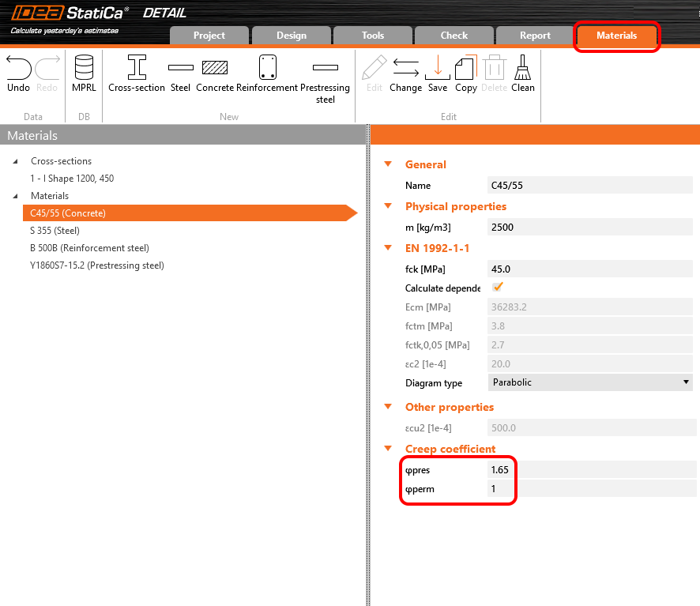The height and width of the screenshot is (606, 700).
Task: Open the MPRL database icon
Action: pos(84,69)
